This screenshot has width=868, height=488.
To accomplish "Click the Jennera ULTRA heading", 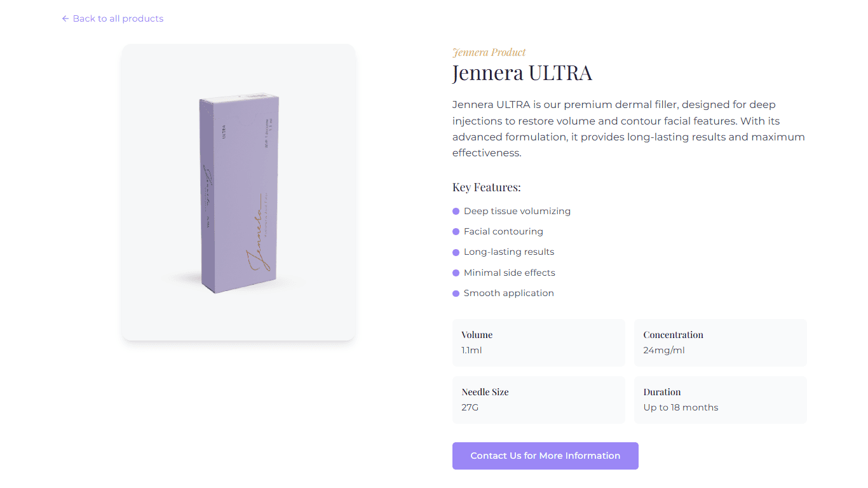I will 522,73.
